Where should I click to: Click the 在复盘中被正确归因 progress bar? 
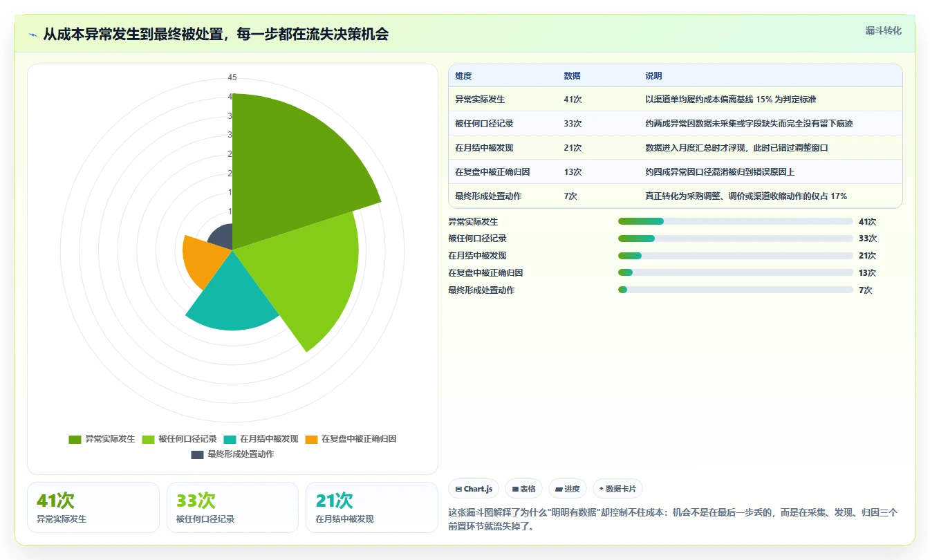[x=735, y=272]
